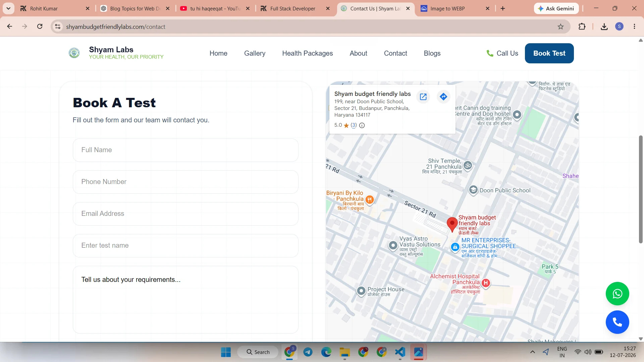Go back to the previous page
Viewport: 644px width, 362px height.
[x=10, y=26]
